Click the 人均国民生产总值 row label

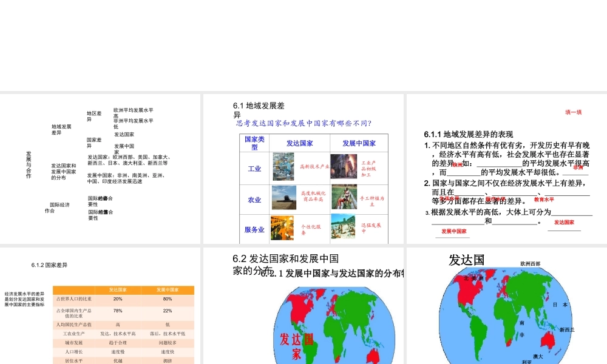[x=74, y=325]
